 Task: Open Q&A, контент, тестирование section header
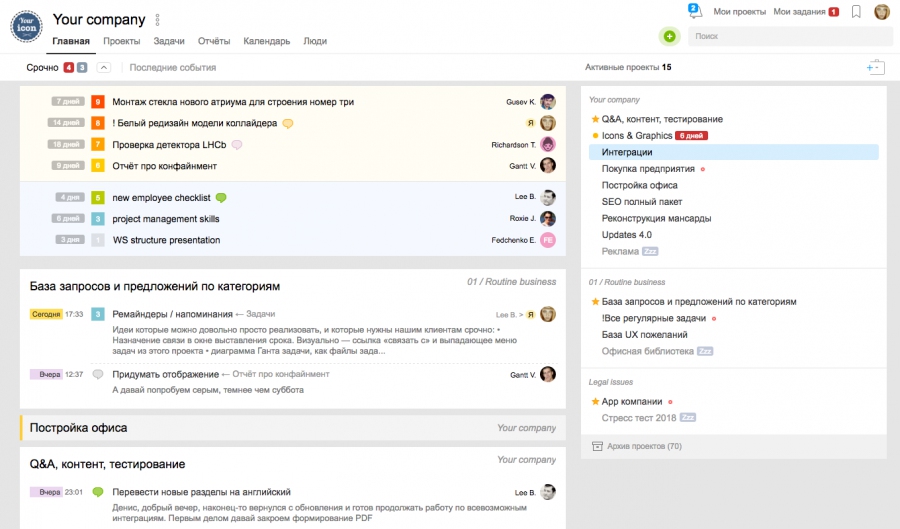pyautogui.click(x=107, y=464)
